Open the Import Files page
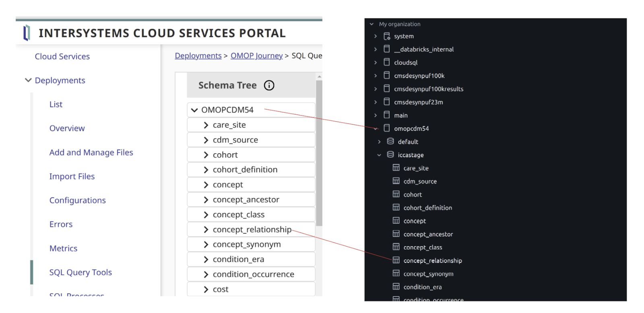 tap(72, 176)
